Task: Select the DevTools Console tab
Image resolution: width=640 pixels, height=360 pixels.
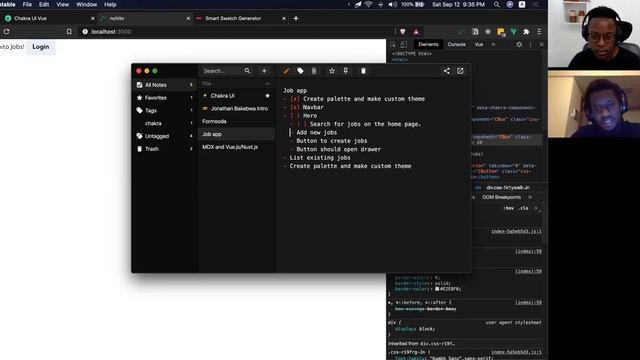Action: coord(456,44)
